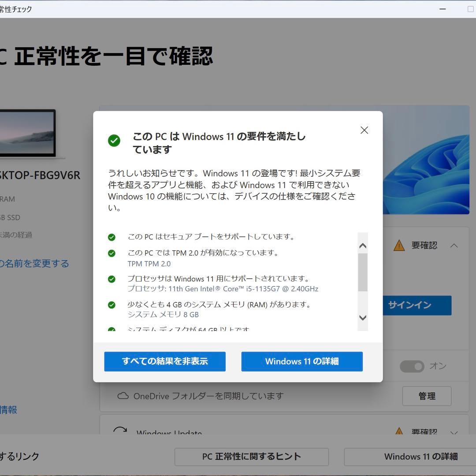The width and height of the screenshot is (476, 476).
Task: Open Windows 11 の詳細 from the dialog
Action: coord(301,361)
